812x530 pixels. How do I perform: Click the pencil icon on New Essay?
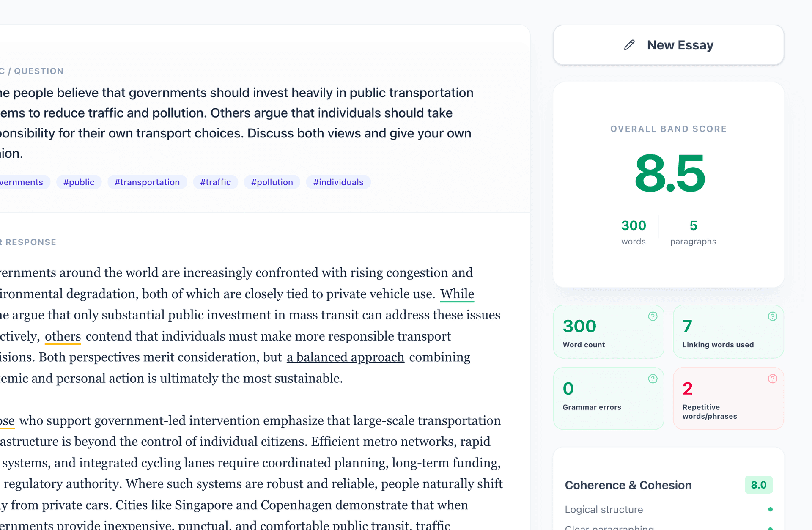pyautogui.click(x=629, y=45)
